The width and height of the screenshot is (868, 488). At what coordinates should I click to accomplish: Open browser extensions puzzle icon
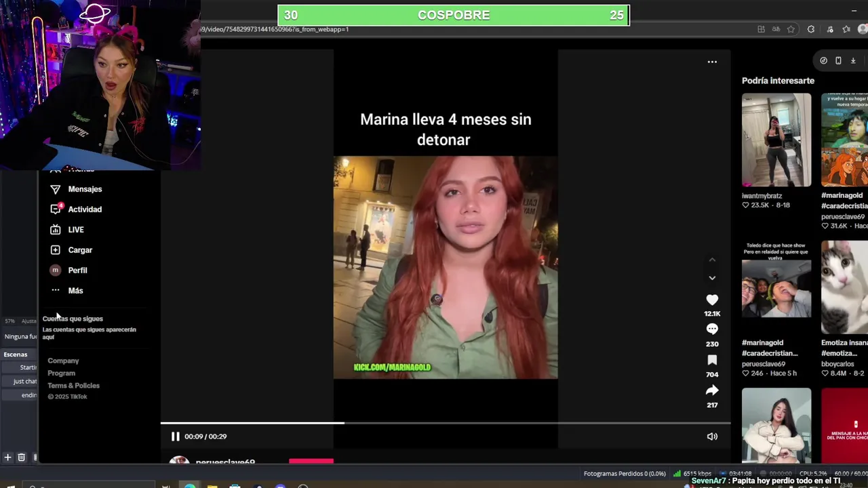(811, 29)
